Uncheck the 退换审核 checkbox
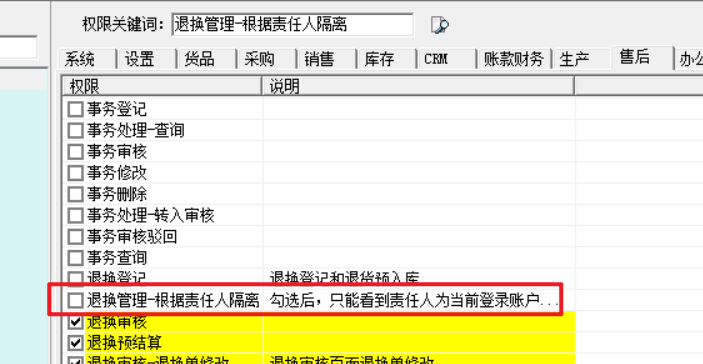This screenshot has width=703, height=364. pyautogui.click(x=75, y=322)
